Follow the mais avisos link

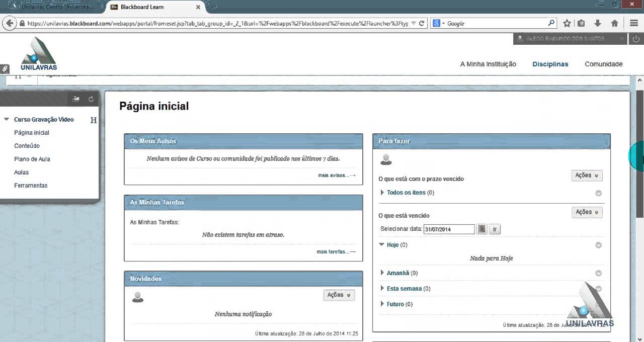(337, 175)
